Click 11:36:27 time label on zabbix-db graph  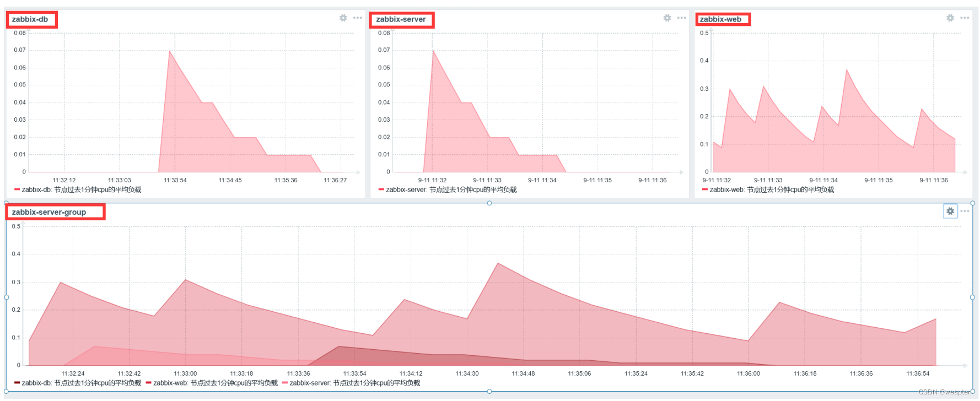(335, 180)
